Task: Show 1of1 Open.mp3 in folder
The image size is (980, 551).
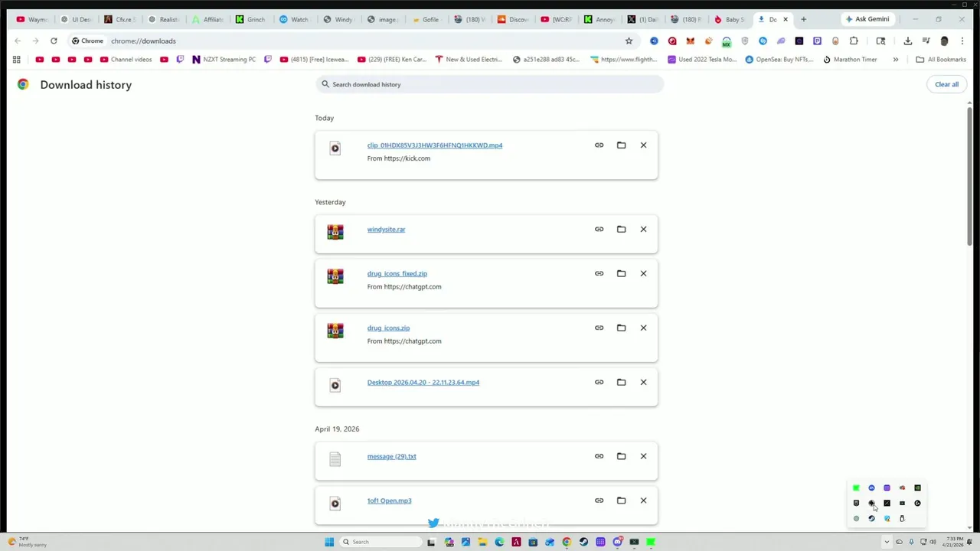Action: click(621, 500)
